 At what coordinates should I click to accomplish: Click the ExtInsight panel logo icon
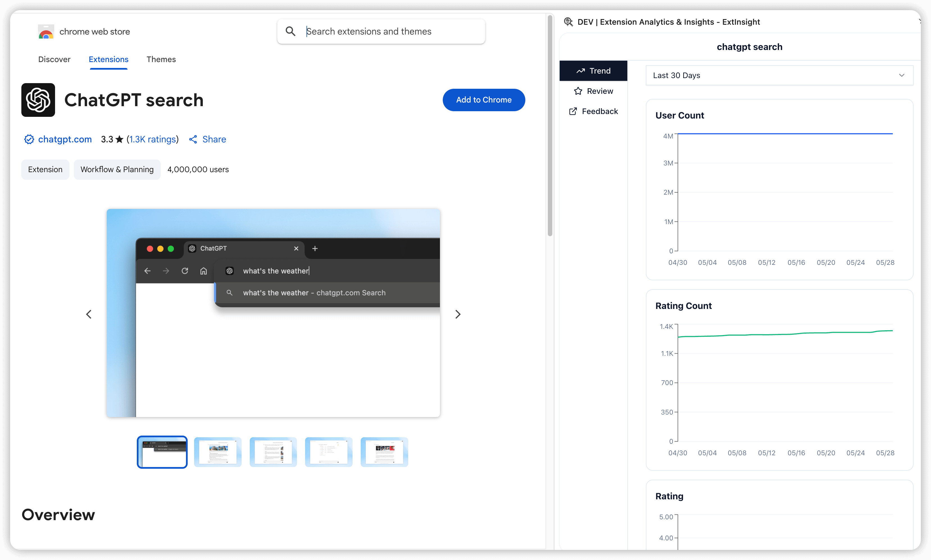[568, 22]
